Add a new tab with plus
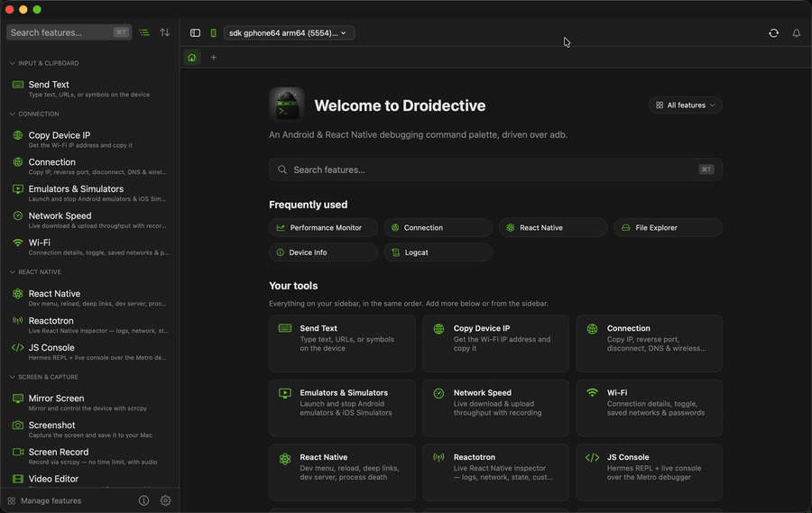This screenshot has height=513, width=812. (213, 58)
